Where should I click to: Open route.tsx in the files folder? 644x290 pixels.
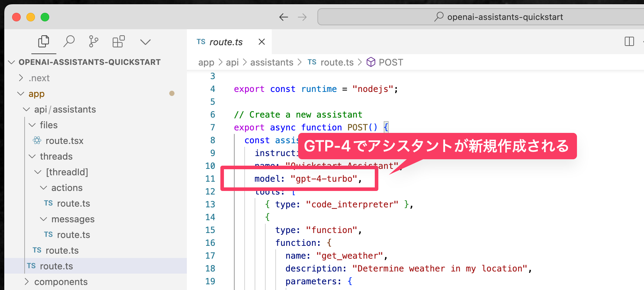pos(64,141)
